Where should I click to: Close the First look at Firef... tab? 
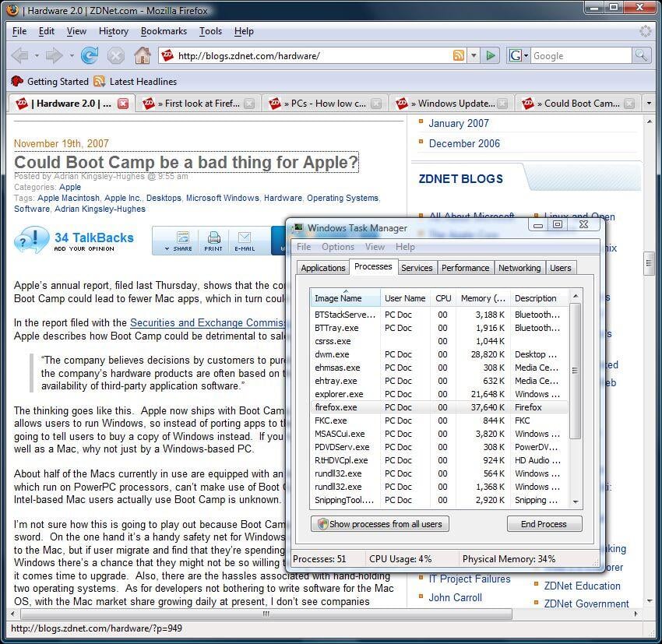(x=249, y=104)
